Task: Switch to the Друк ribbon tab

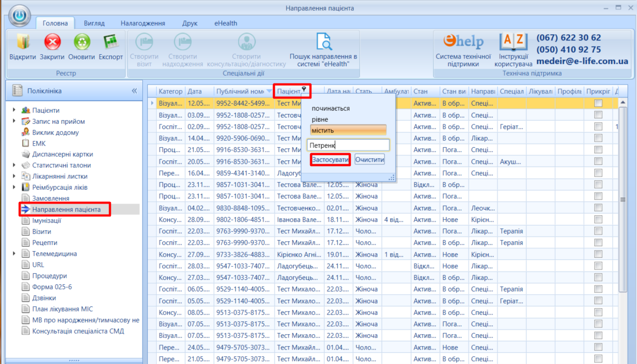Action: click(x=190, y=23)
